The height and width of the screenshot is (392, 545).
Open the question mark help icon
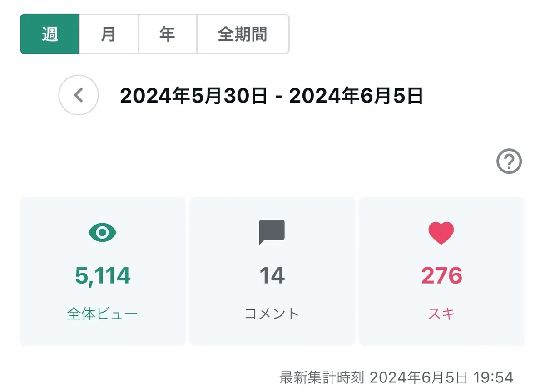[509, 161]
